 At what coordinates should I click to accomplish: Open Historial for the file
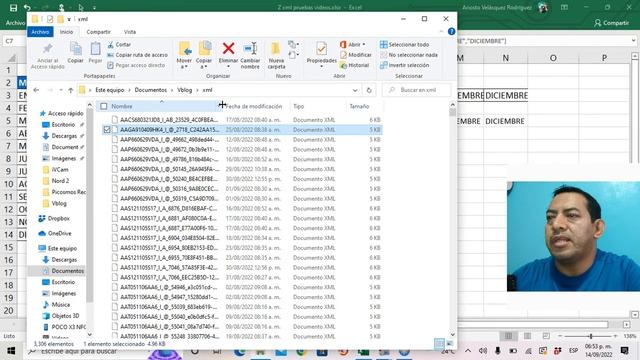pyautogui.click(x=354, y=65)
